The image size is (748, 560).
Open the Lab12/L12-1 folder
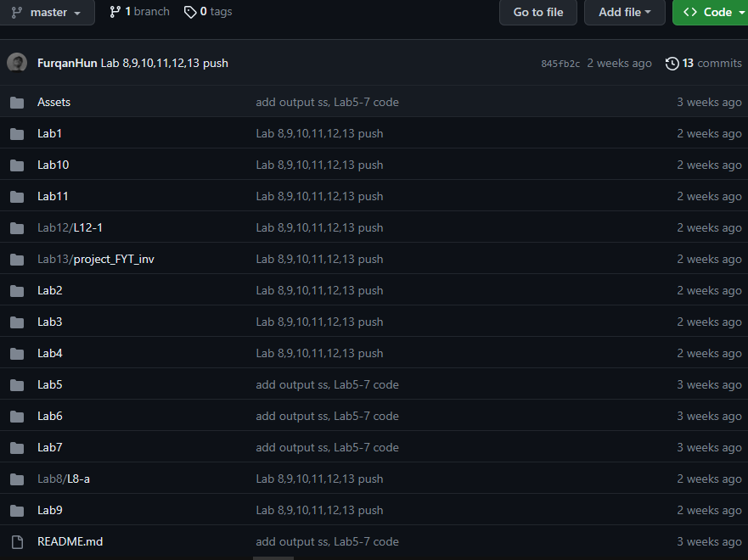[x=70, y=227]
